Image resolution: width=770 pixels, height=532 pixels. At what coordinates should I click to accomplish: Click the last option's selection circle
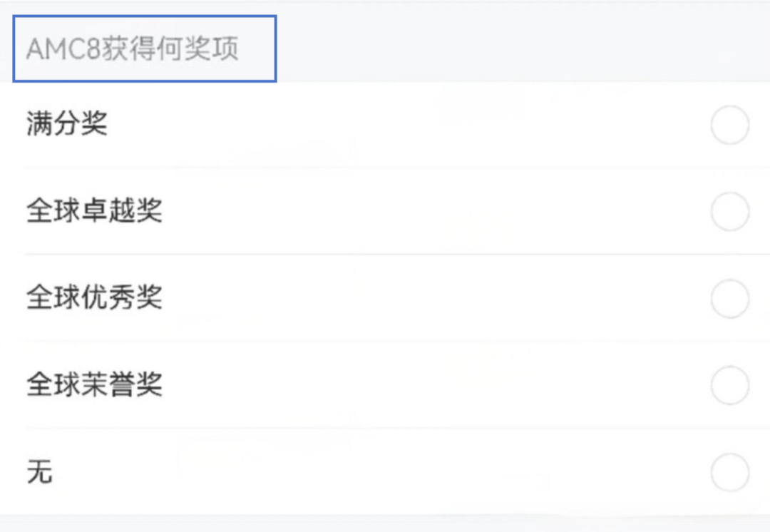pos(731,472)
